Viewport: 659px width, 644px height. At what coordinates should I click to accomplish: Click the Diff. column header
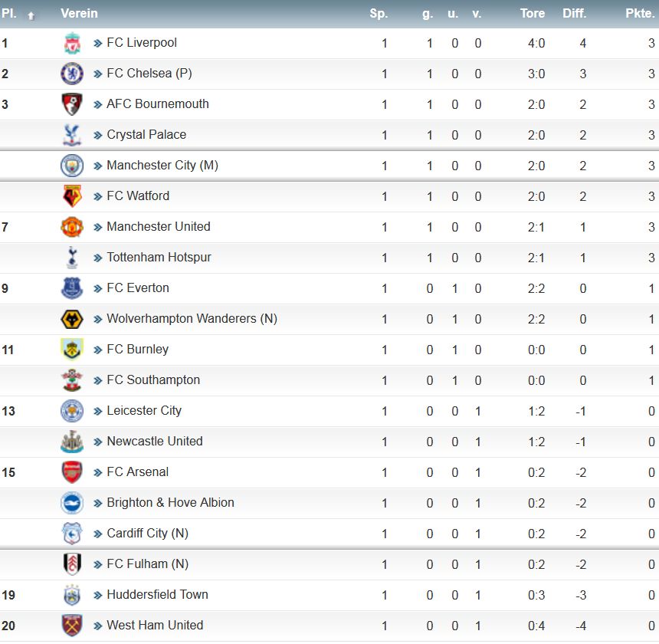[x=575, y=14]
